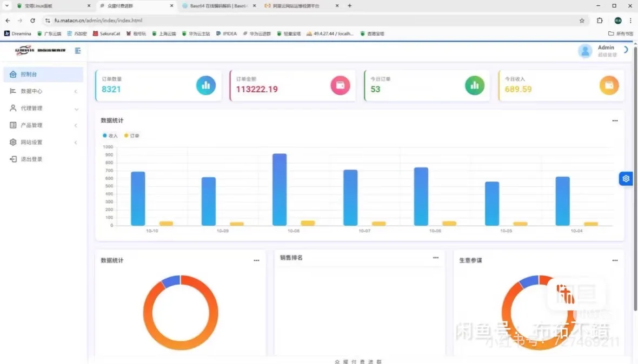Expand the 网站设置 submenu
The image size is (638, 364).
tap(76, 142)
